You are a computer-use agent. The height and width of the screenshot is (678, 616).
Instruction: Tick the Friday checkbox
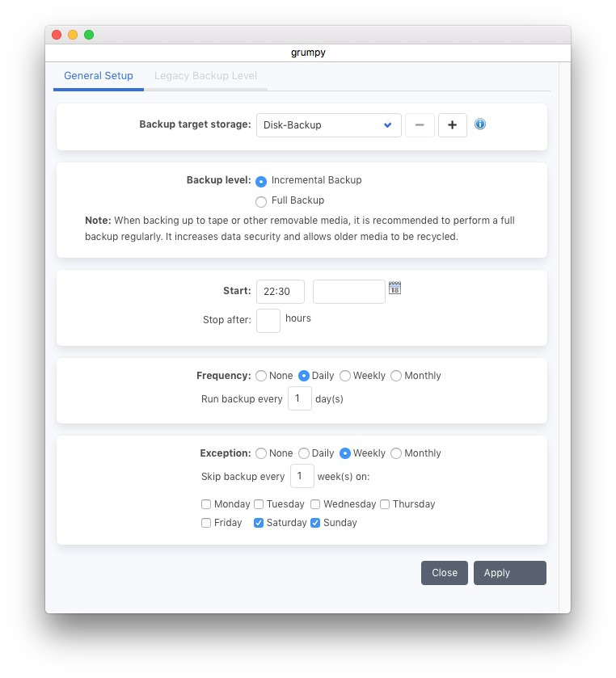206,523
